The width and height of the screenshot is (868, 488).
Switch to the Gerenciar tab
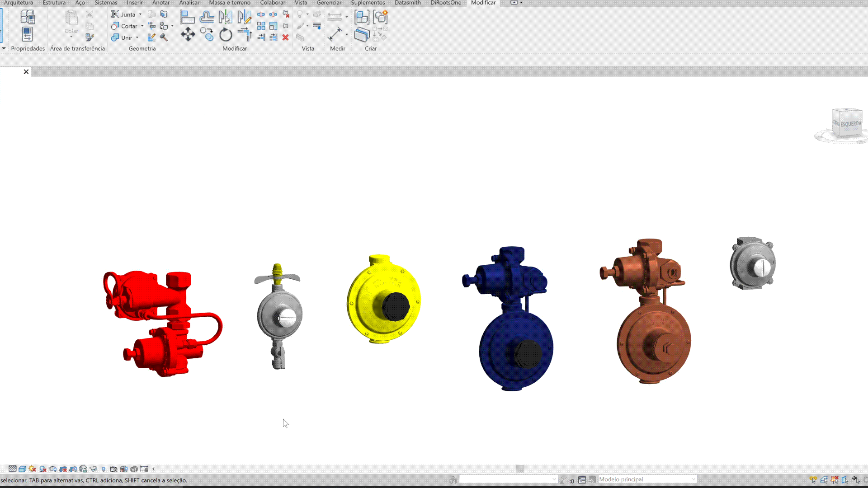point(329,3)
